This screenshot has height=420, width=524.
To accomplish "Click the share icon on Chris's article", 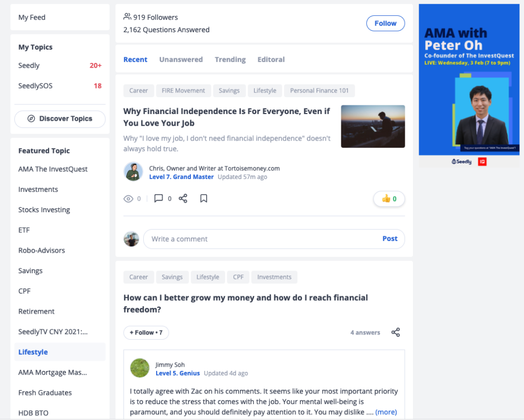I will (x=183, y=198).
